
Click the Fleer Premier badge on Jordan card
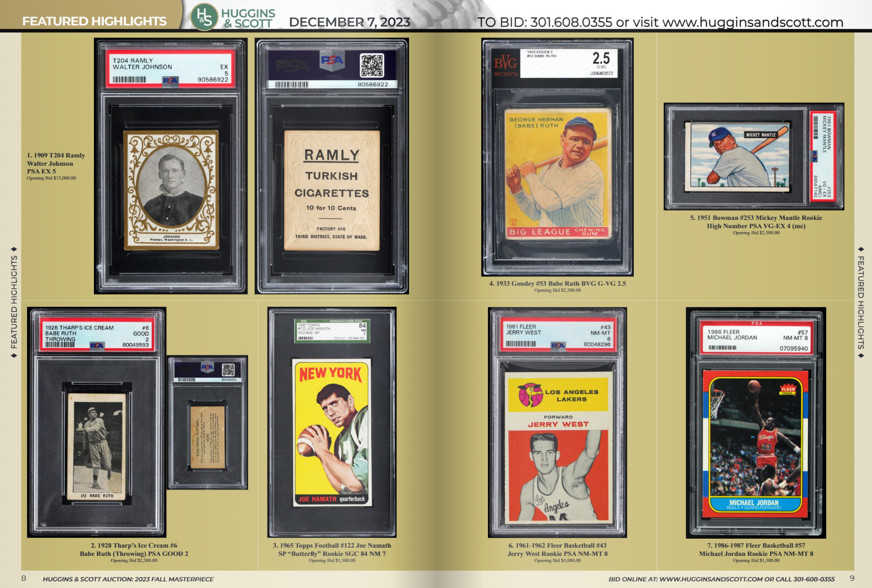788,390
